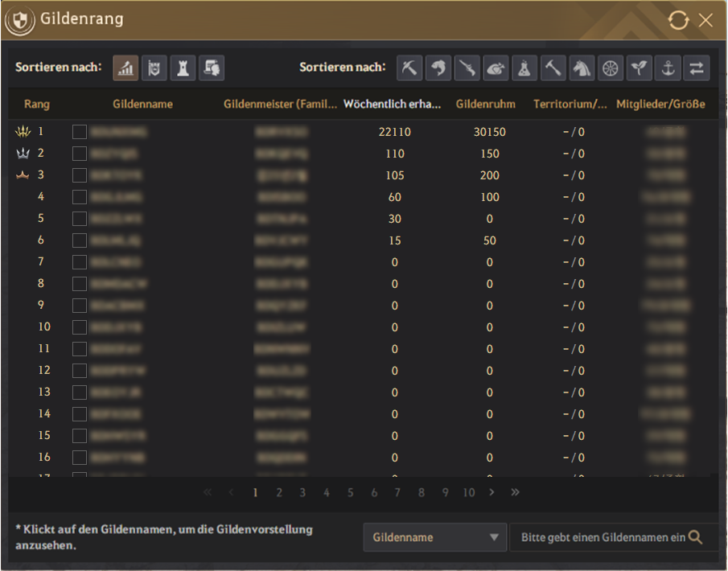Click the weekly value 60

(395, 197)
